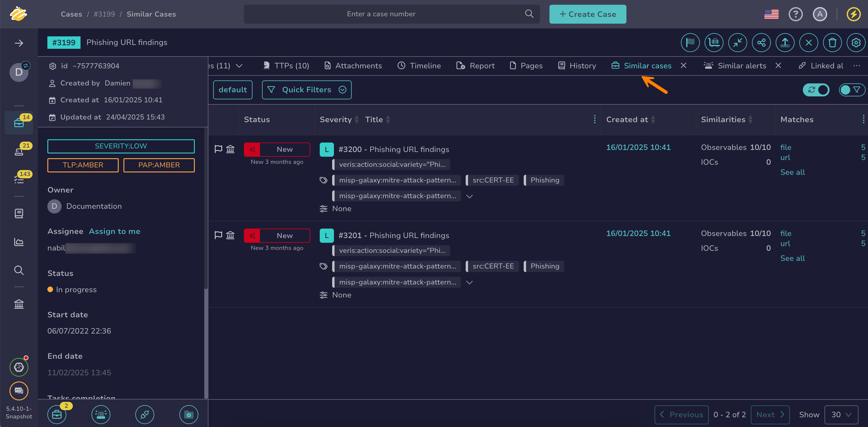This screenshot has height=427, width=868.
Task: Expand the Observables (11) tab chevron
Action: coord(239,66)
